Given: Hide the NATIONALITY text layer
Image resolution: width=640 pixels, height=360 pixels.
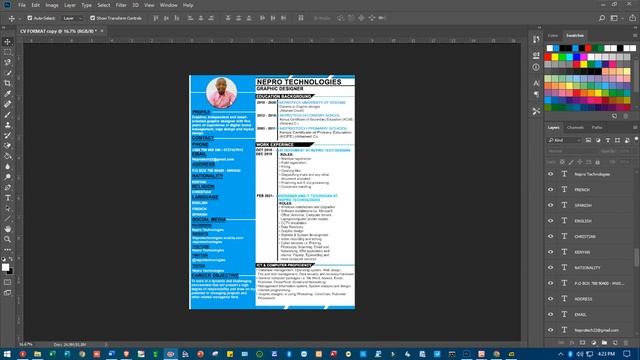Looking at the screenshot, I should (551, 267).
